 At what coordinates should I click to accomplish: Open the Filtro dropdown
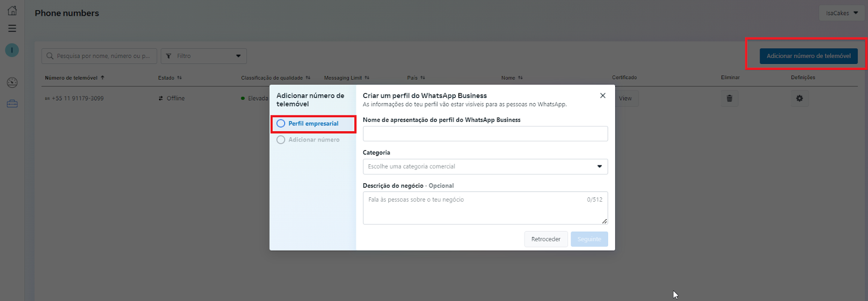tap(203, 56)
